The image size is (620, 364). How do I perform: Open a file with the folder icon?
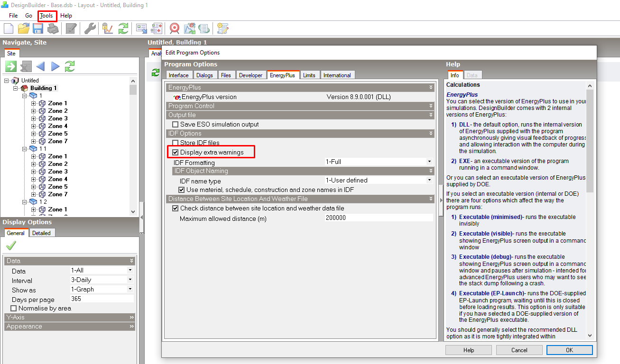pyautogui.click(x=23, y=28)
